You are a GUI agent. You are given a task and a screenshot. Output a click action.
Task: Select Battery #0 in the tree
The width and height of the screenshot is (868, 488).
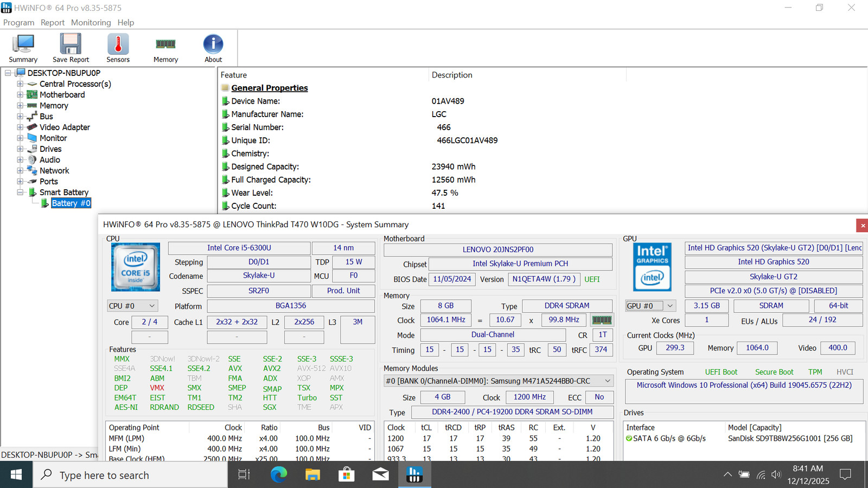(71, 203)
